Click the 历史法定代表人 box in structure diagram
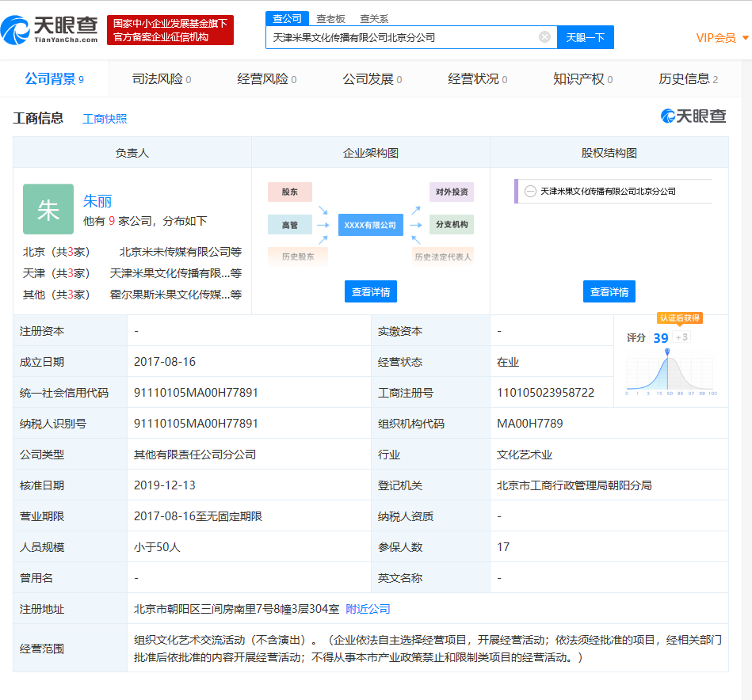 coord(443,257)
